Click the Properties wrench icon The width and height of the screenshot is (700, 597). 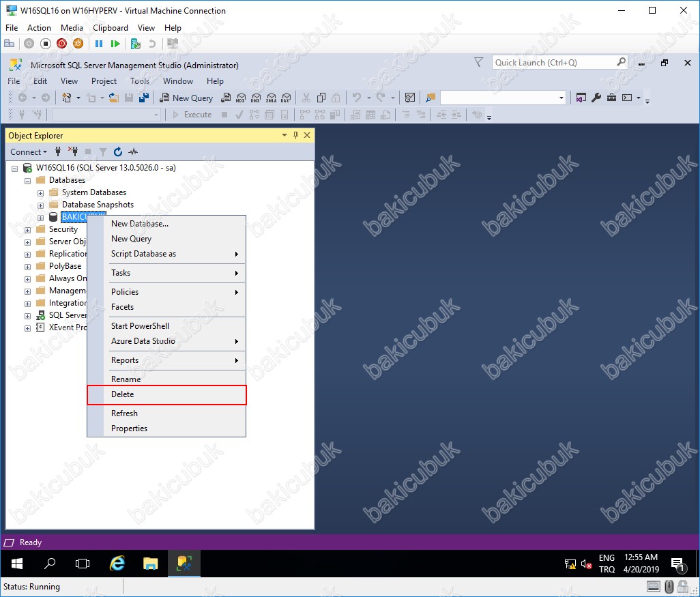coord(596,98)
